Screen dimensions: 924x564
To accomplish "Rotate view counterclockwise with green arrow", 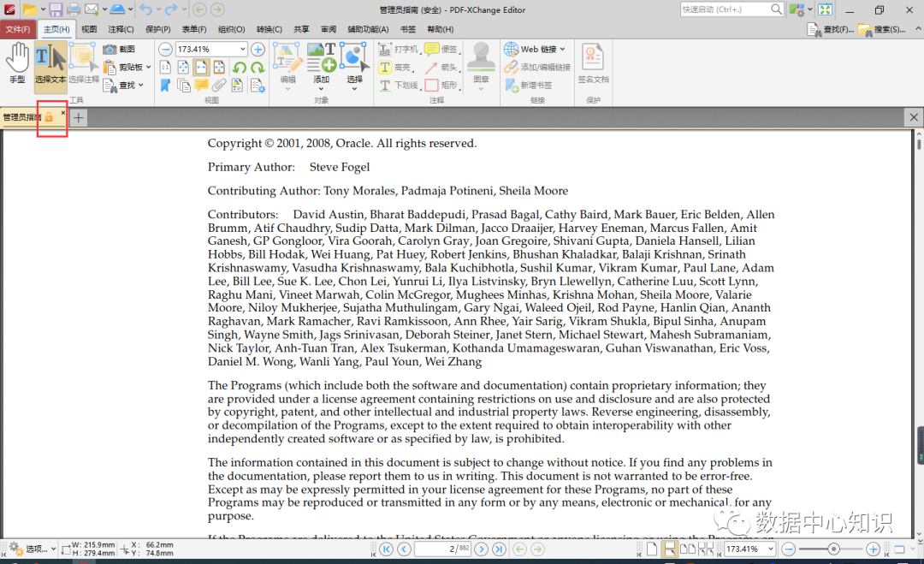I will click(239, 68).
